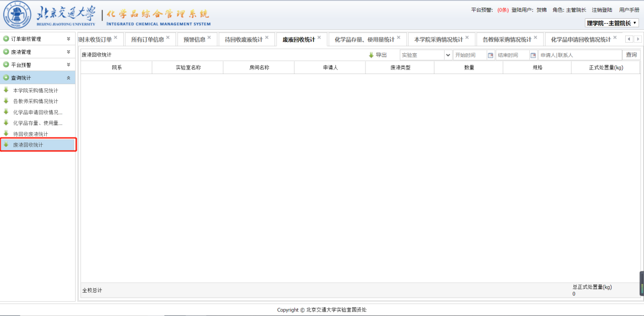Close the 预警信息 tab
Viewport: 644px width, 316px height.
click(209, 38)
